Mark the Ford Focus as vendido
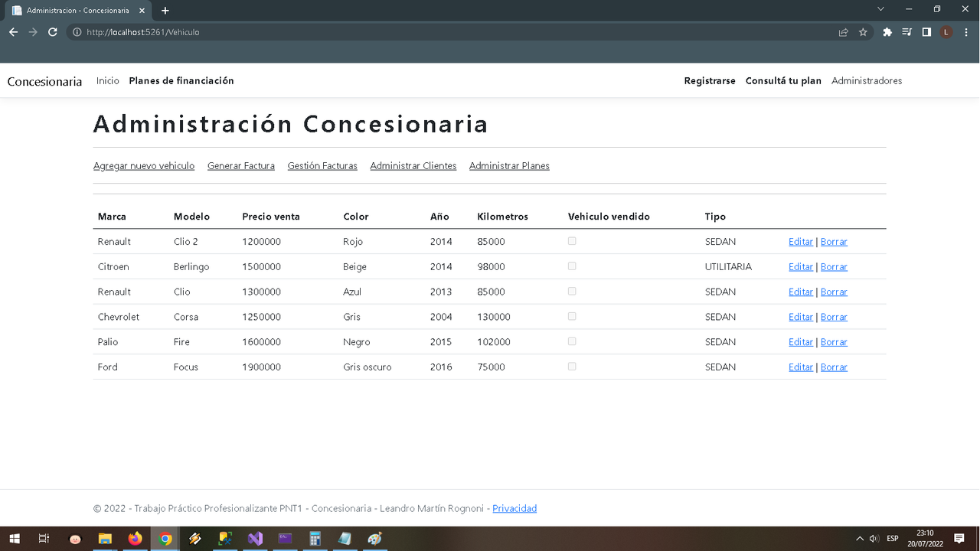 coord(572,366)
